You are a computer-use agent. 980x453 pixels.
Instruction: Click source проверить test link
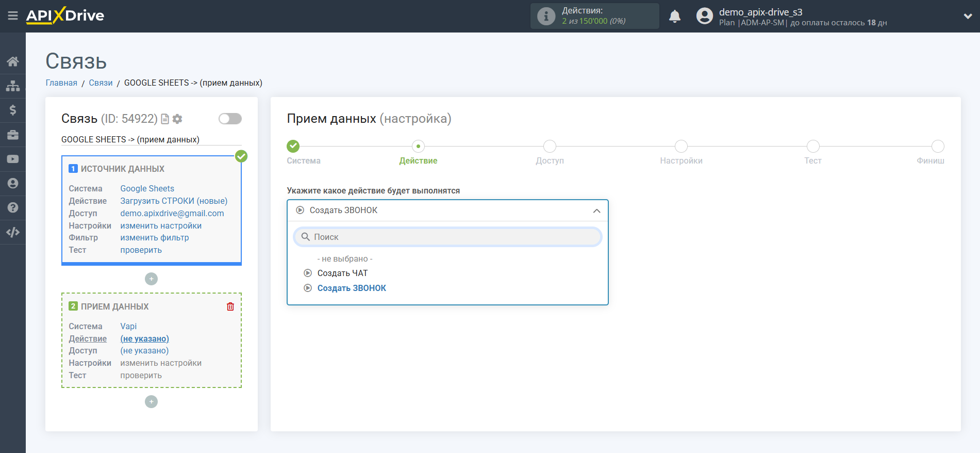(x=141, y=250)
